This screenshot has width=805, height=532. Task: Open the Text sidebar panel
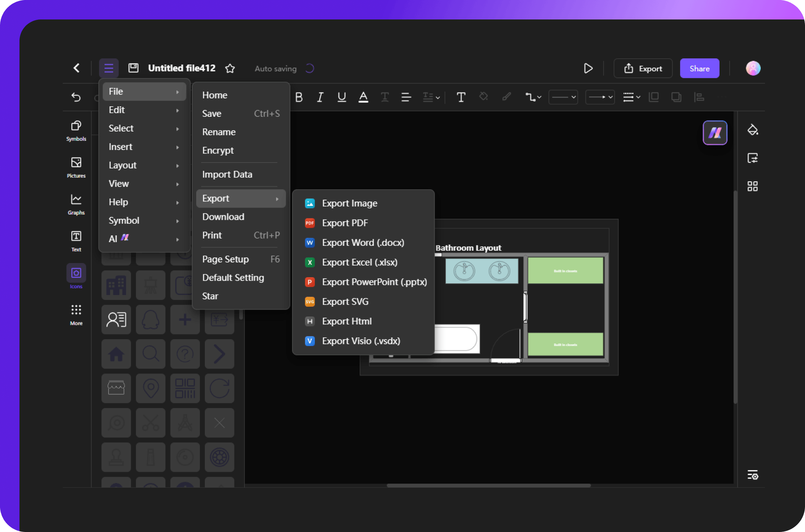pyautogui.click(x=76, y=241)
